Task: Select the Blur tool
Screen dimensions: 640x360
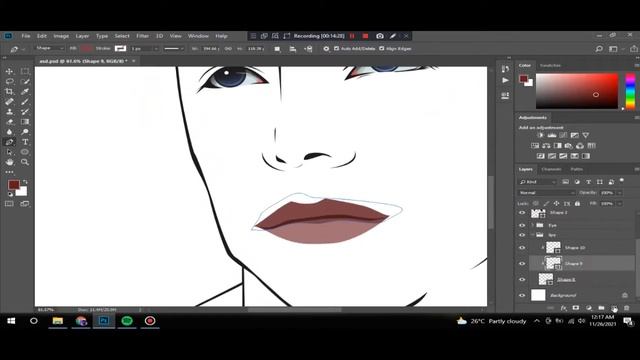Action: pos(9,132)
